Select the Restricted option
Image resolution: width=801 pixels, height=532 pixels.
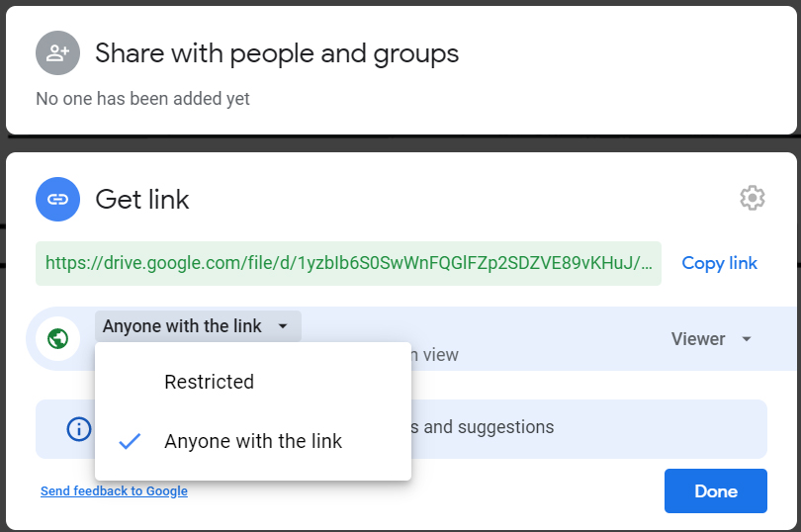[210, 382]
